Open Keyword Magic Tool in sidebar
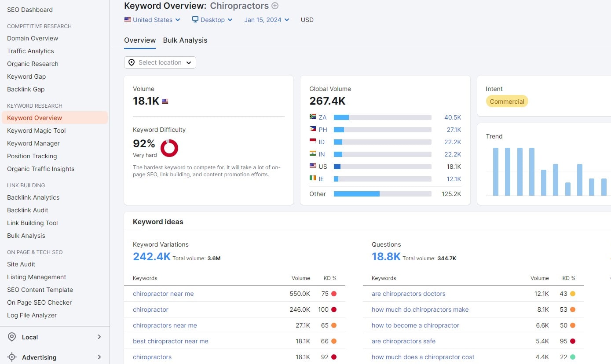Viewport: 611px width, 364px height. 37,131
